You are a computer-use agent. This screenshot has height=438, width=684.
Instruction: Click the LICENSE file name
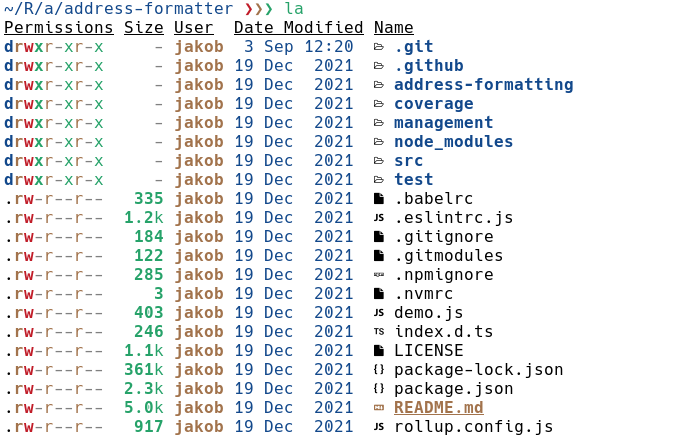(x=429, y=351)
